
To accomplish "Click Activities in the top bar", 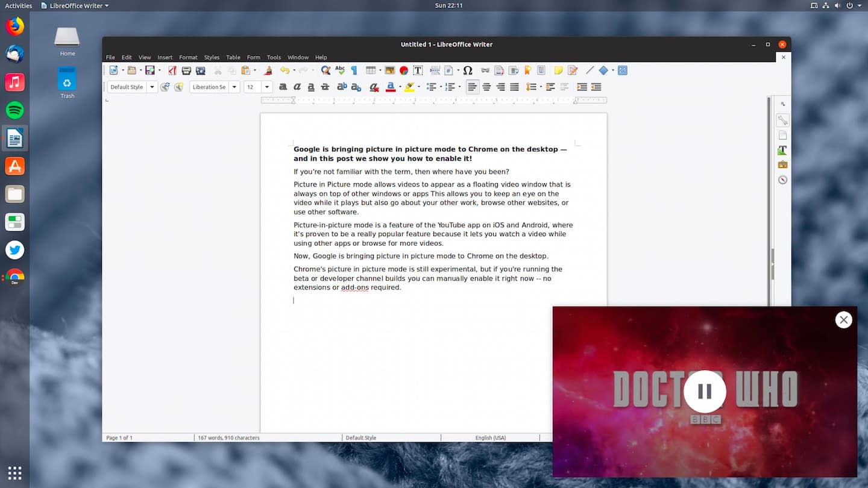I will tap(19, 5).
